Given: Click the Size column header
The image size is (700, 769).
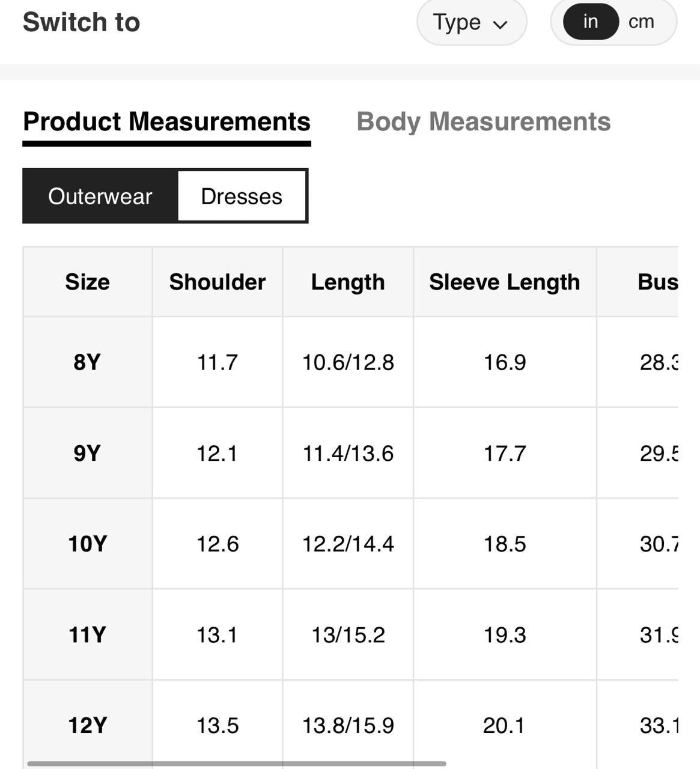Looking at the screenshot, I should click(x=88, y=282).
